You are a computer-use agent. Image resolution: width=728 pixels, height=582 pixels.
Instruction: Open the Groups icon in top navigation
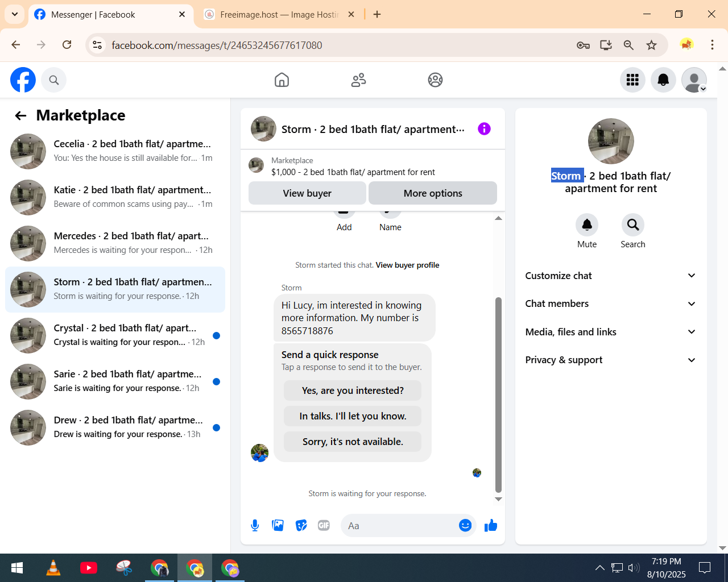tap(435, 80)
